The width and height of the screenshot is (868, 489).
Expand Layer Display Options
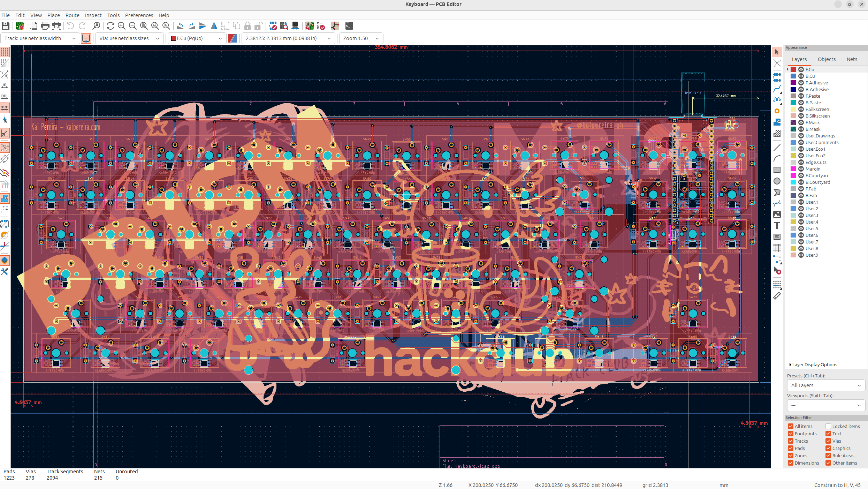tap(813, 364)
